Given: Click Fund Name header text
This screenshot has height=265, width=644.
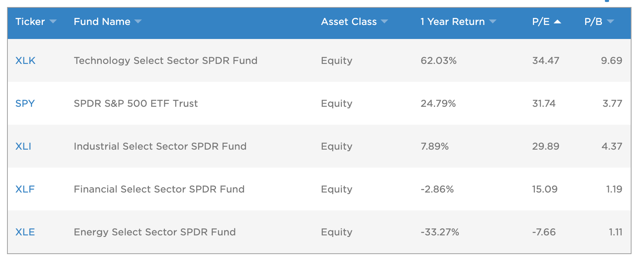Looking at the screenshot, I should coord(102,21).
